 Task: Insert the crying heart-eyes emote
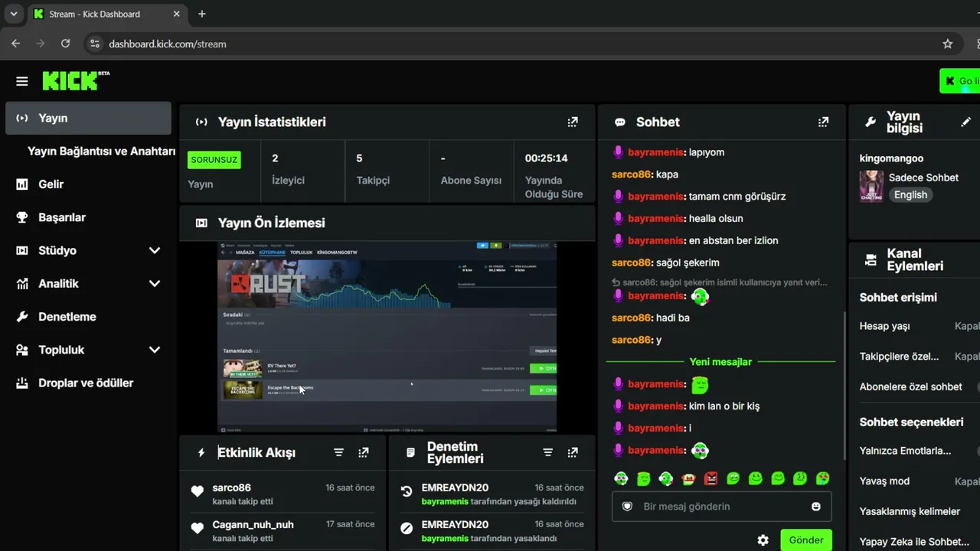(x=823, y=479)
